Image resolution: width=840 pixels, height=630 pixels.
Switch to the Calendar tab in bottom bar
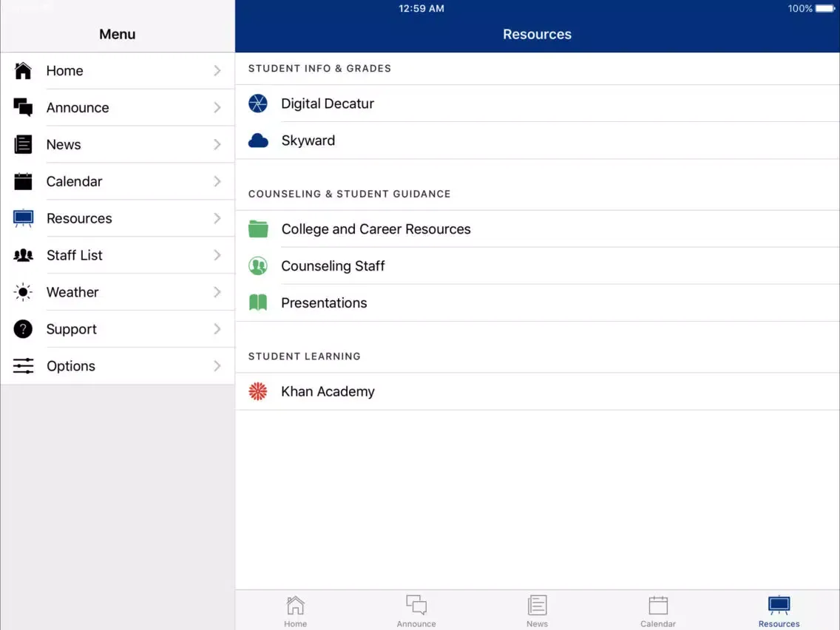[658, 612]
